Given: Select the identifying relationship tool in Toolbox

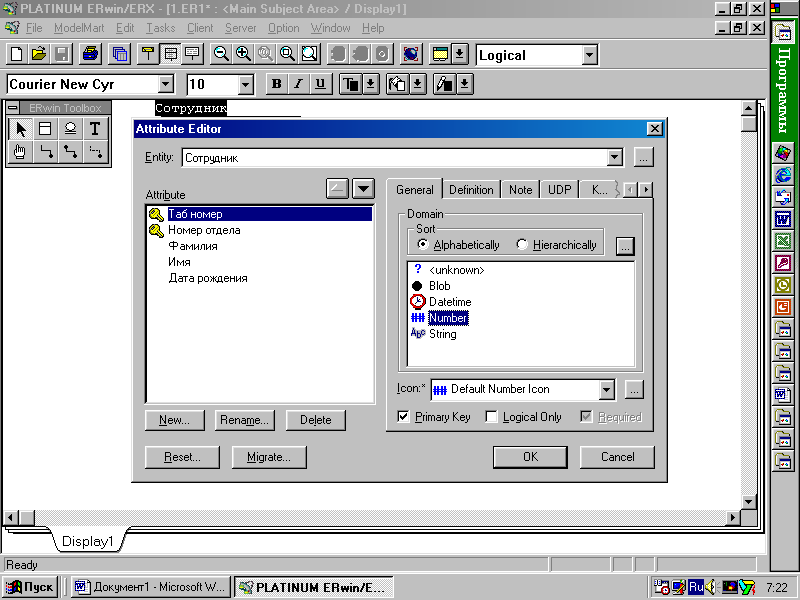Looking at the screenshot, I should click(x=45, y=152).
